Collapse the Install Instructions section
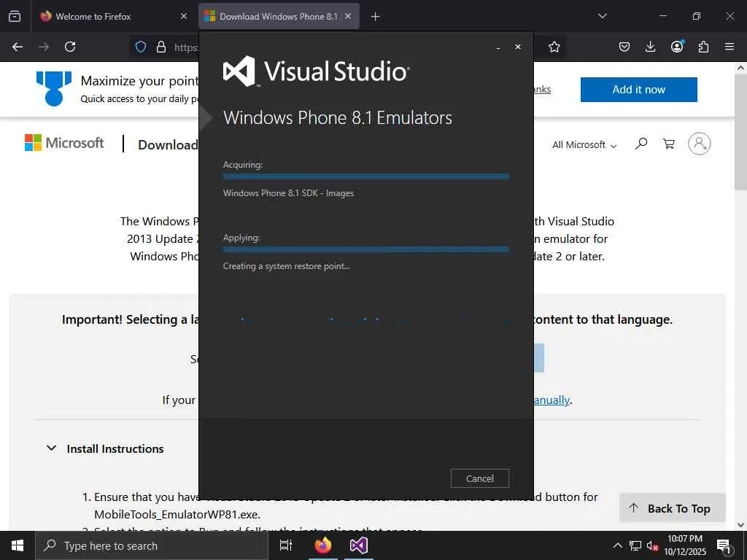 tap(105, 448)
